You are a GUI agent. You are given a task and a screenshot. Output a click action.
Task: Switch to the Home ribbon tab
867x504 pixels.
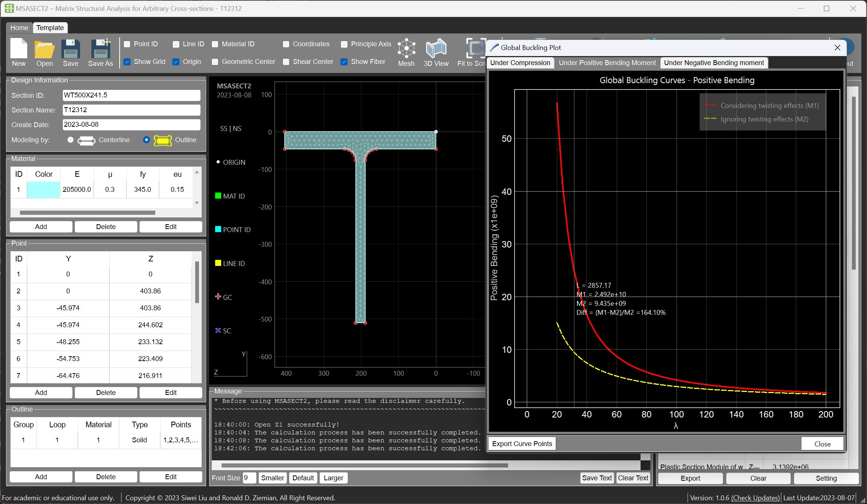(x=19, y=27)
